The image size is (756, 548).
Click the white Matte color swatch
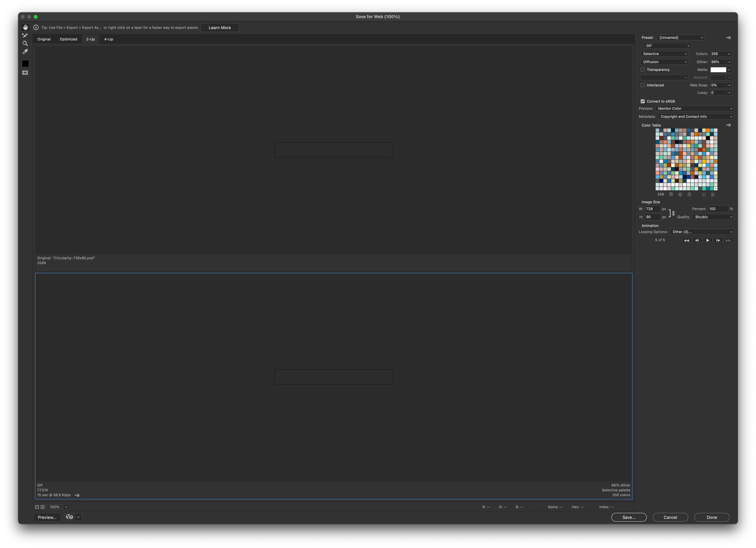pyautogui.click(x=718, y=70)
